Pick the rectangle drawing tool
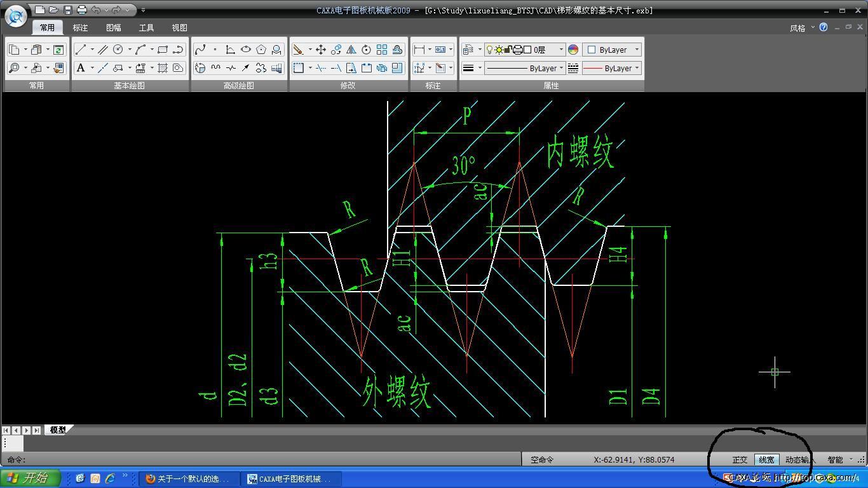The height and width of the screenshot is (488, 868). tap(163, 50)
